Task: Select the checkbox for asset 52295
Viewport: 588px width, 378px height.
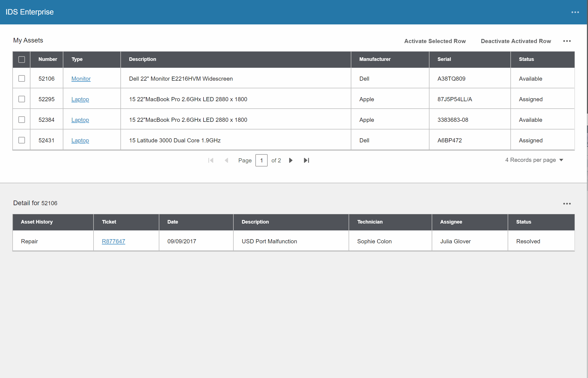Action: point(21,99)
